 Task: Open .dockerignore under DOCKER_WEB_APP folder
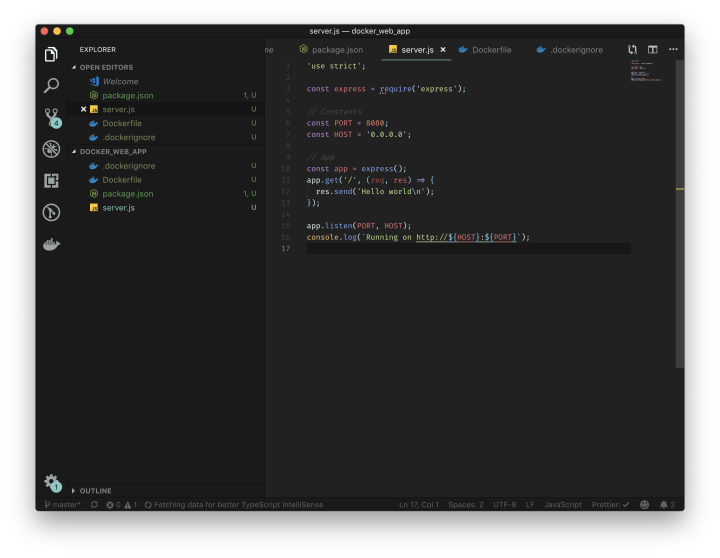tap(129, 166)
